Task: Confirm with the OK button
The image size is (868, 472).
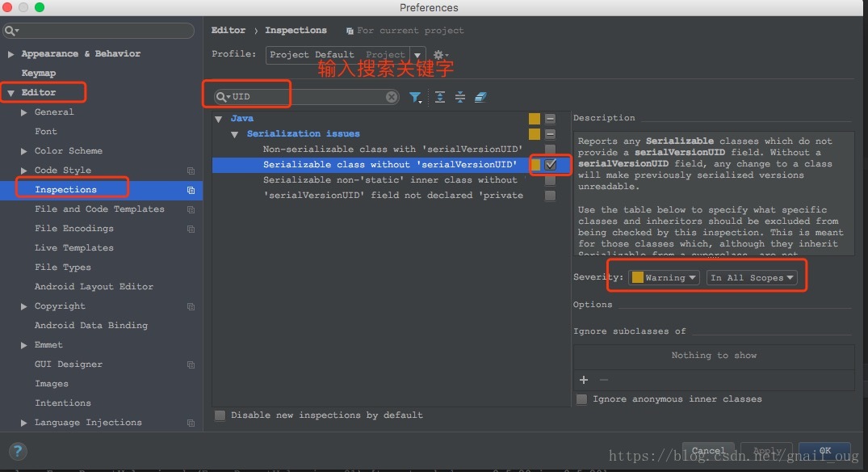Action: click(x=825, y=451)
